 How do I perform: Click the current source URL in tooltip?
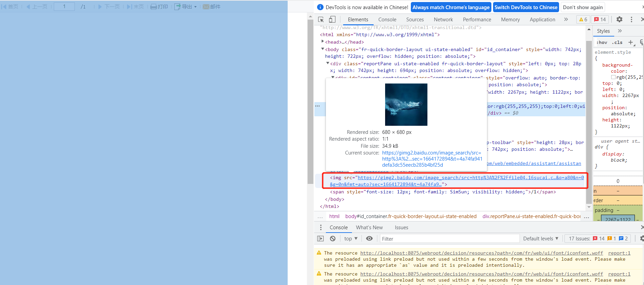pos(432,159)
